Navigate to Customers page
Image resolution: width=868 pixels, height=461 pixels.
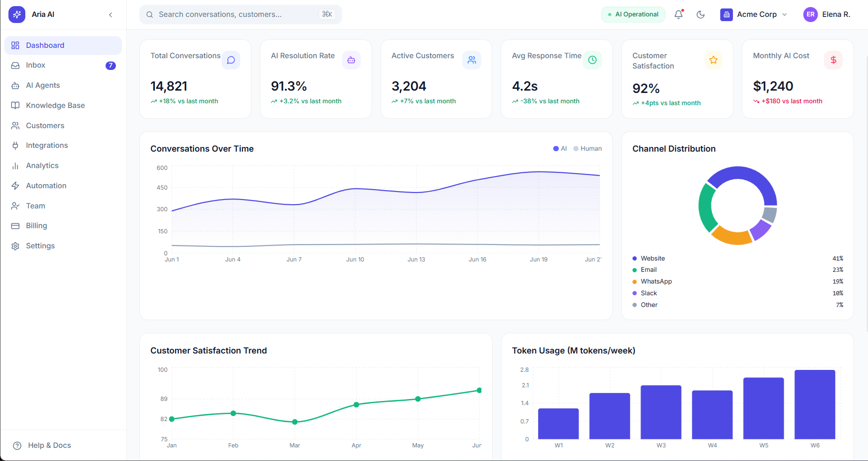point(63,126)
